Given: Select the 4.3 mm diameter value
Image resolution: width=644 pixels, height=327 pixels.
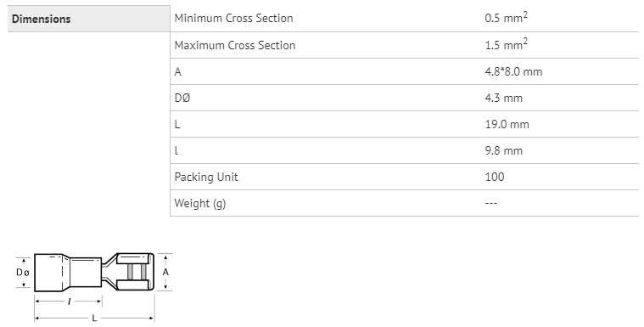Looking at the screenshot, I should click(x=503, y=98).
